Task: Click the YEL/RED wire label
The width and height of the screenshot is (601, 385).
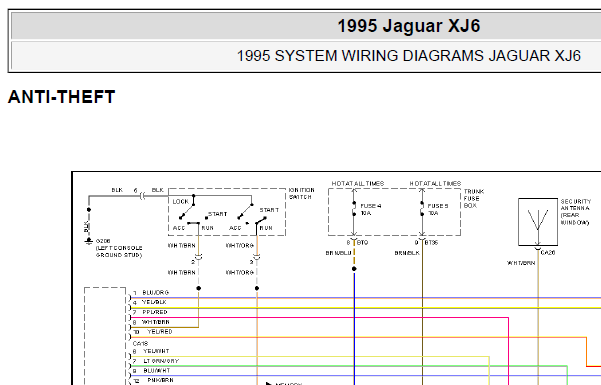Action: coord(160,332)
